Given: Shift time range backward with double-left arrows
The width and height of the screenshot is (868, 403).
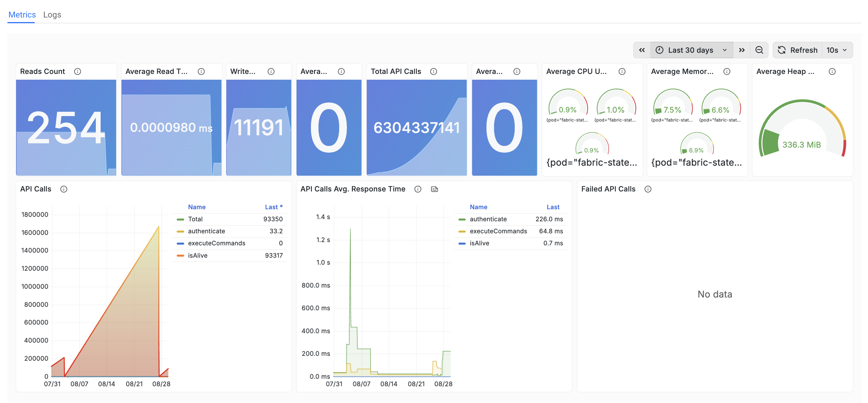Looking at the screenshot, I should (642, 50).
